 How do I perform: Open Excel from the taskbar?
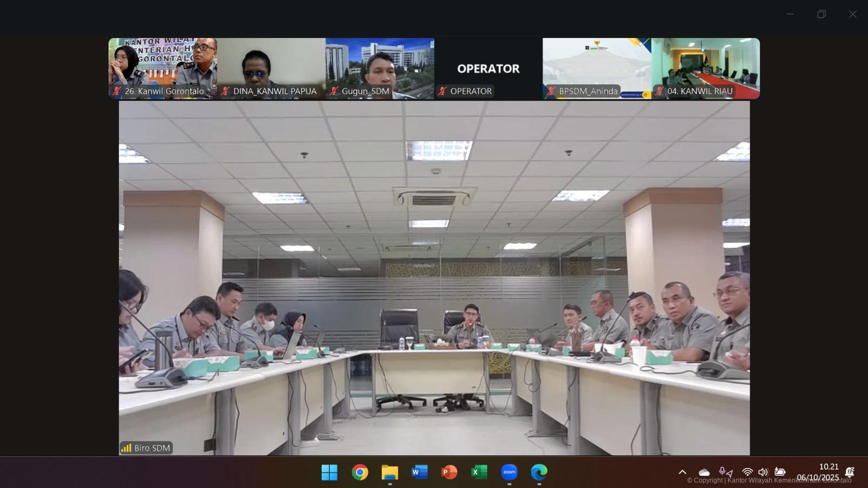click(x=479, y=472)
